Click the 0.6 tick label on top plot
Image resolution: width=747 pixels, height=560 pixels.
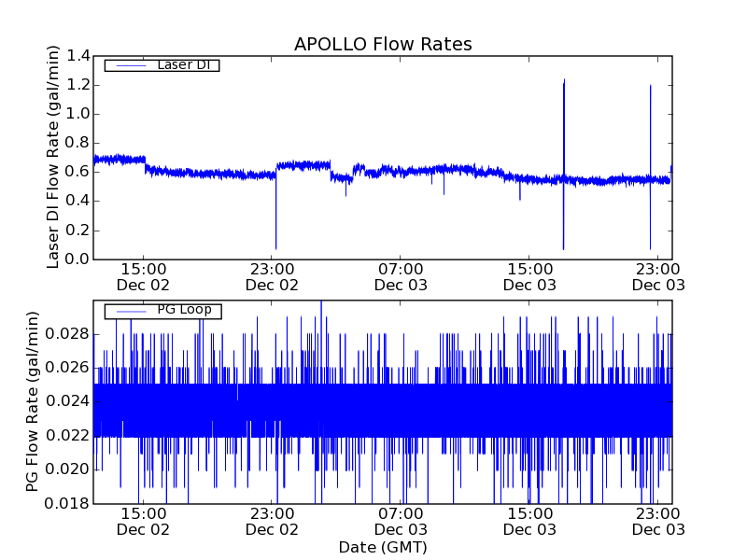[78, 173]
